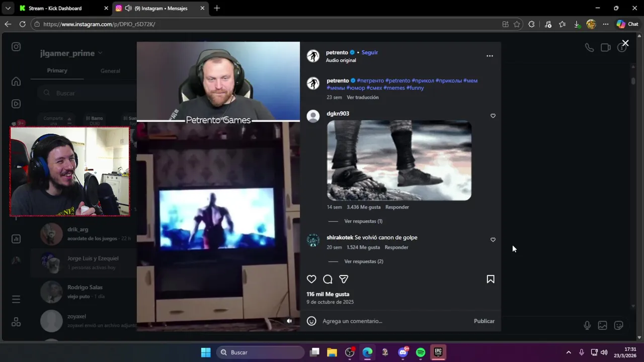Open shirakotek's profile avatar
The width and height of the screenshot is (644, 362).
click(313, 240)
